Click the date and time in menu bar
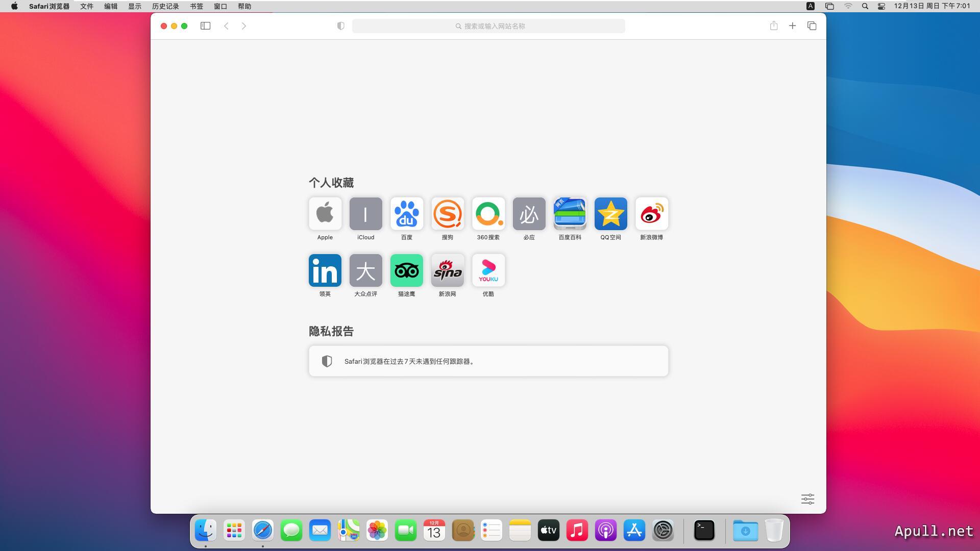The height and width of the screenshot is (551, 980). 932,6
